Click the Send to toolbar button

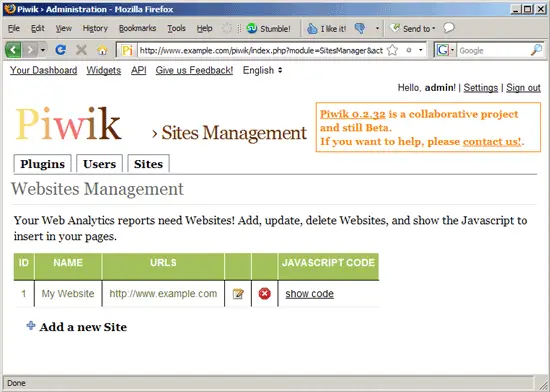point(412,28)
